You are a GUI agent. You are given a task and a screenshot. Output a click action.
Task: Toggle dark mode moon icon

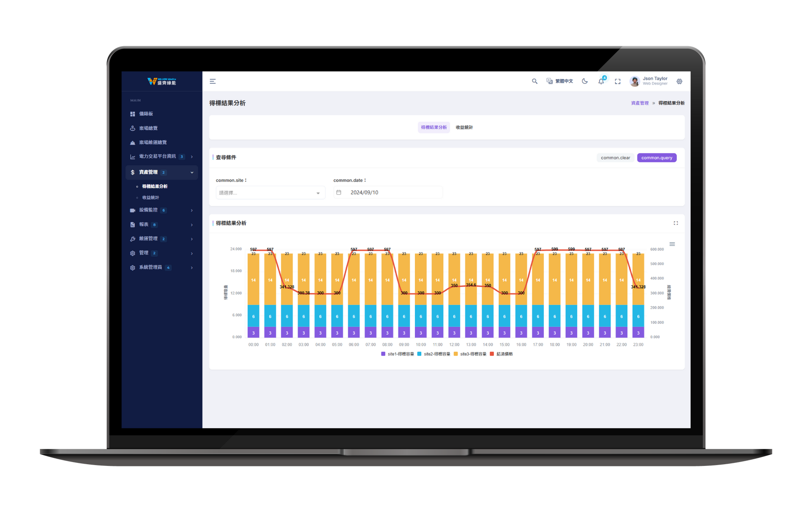coord(584,81)
